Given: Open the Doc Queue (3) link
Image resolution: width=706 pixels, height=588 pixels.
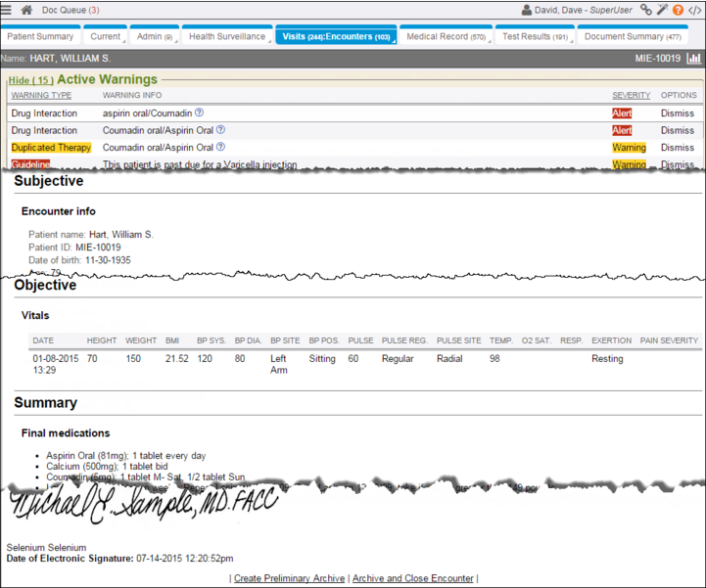Looking at the screenshot, I should point(71,10).
